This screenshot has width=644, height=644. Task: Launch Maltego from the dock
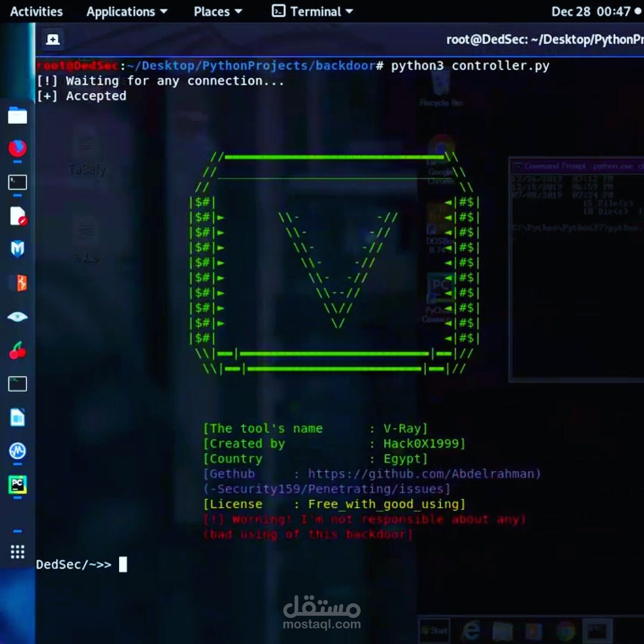point(17,249)
